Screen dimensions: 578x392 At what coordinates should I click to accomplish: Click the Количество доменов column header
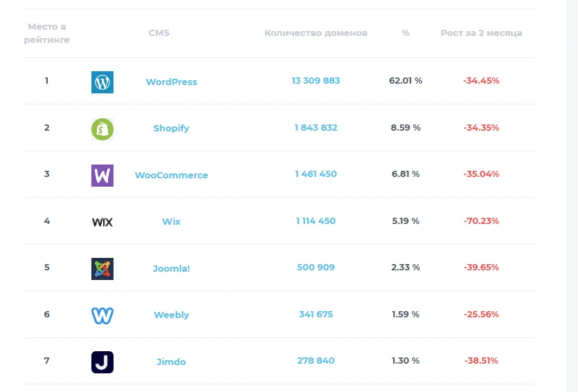click(316, 33)
